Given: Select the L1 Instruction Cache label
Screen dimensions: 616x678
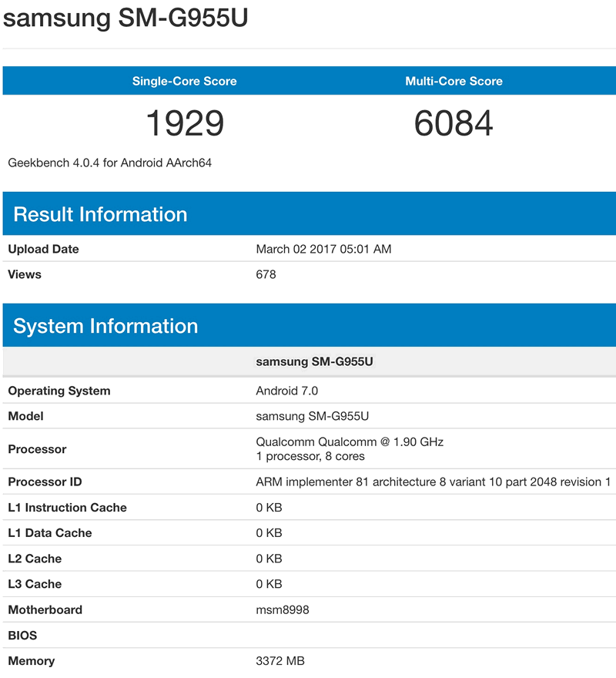Looking at the screenshot, I should point(68,507).
